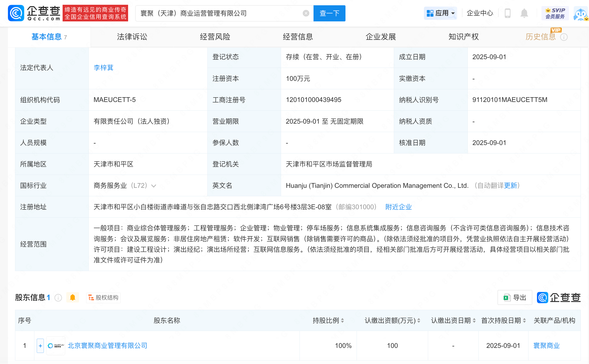Open the 应用 apps dropdown
The image size is (589, 364).
click(x=441, y=13)
